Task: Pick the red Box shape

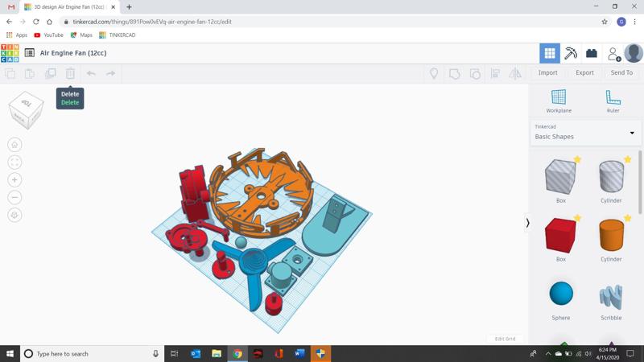Action: tap(560, 236)
